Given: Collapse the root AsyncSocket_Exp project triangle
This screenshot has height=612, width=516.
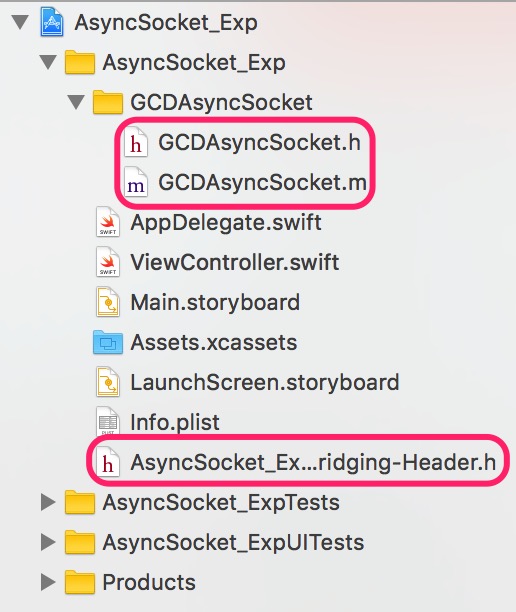Looking at the screenshot, I should coord(20,22).
